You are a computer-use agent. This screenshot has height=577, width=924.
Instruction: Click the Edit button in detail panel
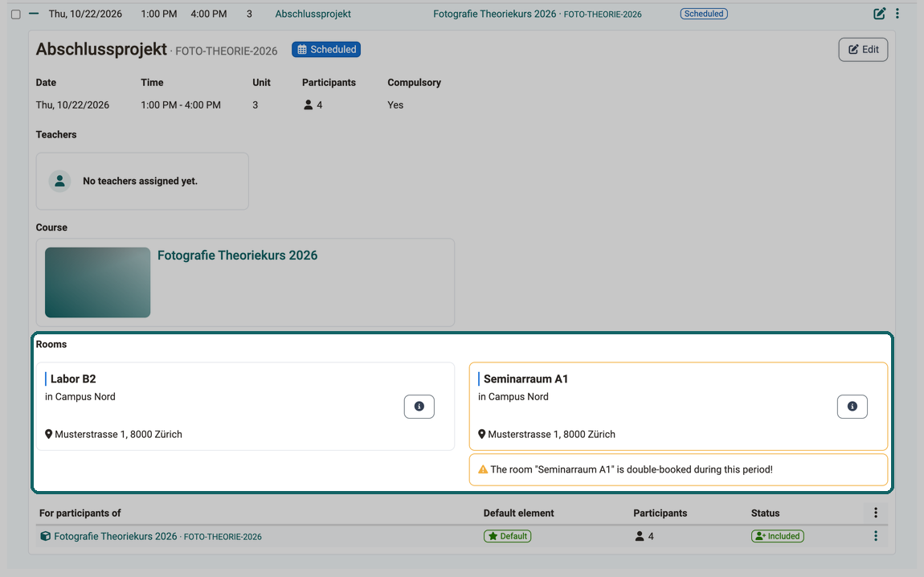(863, 50)
